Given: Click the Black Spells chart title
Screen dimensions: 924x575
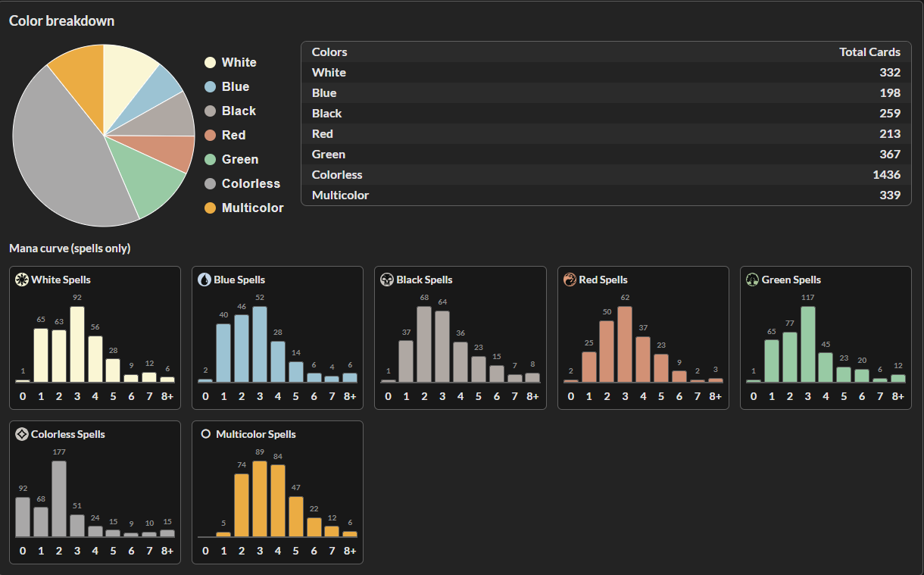Looking at the screenshot, I should tap(424, 280).
